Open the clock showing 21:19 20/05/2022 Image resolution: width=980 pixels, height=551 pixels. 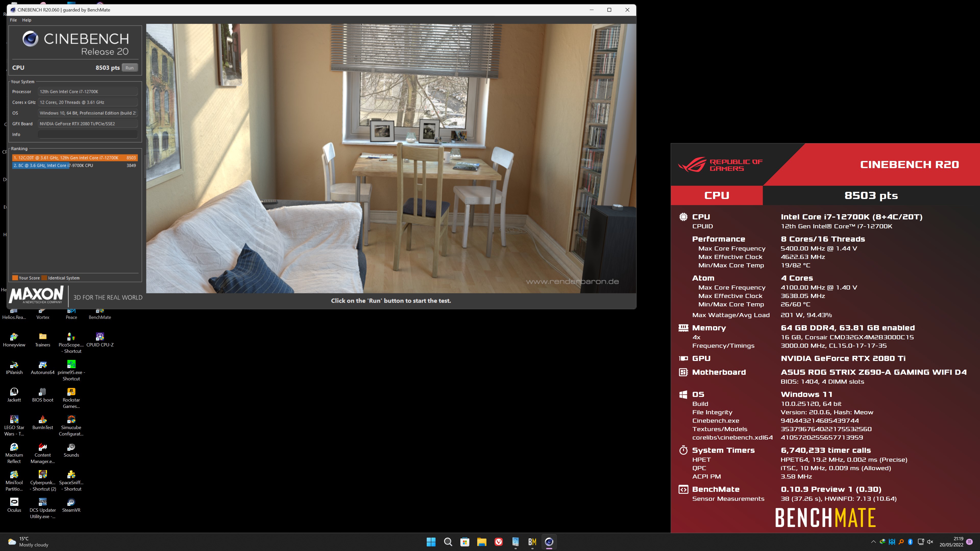[x=951, y=542]
